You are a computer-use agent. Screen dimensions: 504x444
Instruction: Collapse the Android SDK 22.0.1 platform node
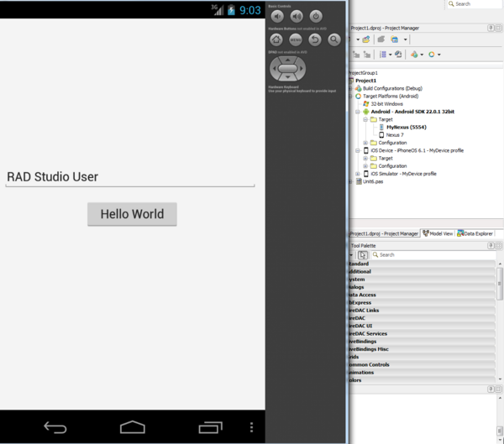tap(357, 112)
